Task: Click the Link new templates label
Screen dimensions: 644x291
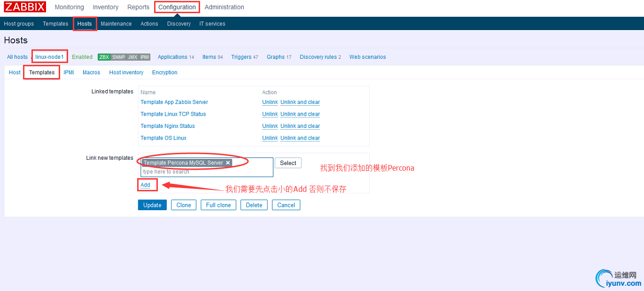Action: click(110, 158)
